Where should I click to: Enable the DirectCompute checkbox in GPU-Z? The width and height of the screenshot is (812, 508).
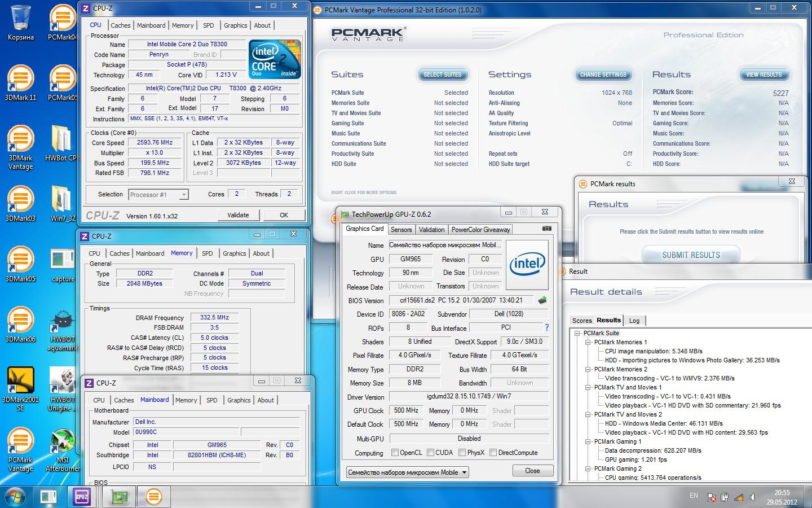493,452
